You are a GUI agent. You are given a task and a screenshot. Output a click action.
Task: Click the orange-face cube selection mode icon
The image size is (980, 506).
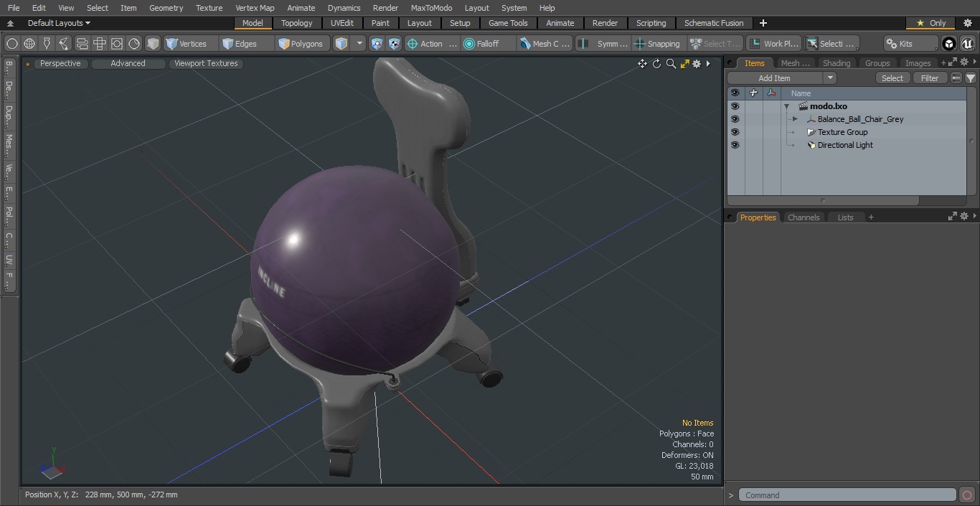pos(341,44)
